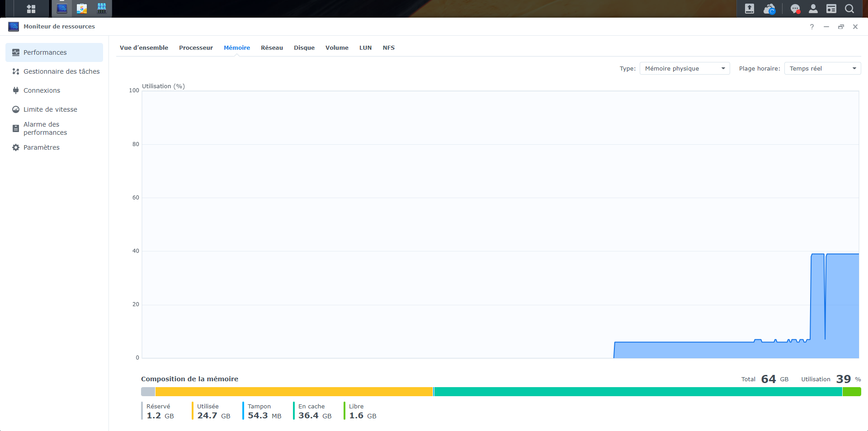The height and width of the screenshot is (431, 868).
Task: Click the "En cache 36.4 GB" legend entry
Action: tap(313, 411)
